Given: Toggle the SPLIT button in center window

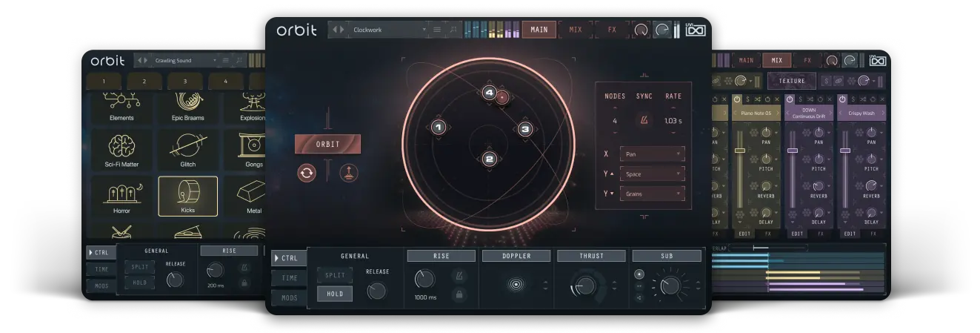Looking at the screenshot, I should coord(335,275).
